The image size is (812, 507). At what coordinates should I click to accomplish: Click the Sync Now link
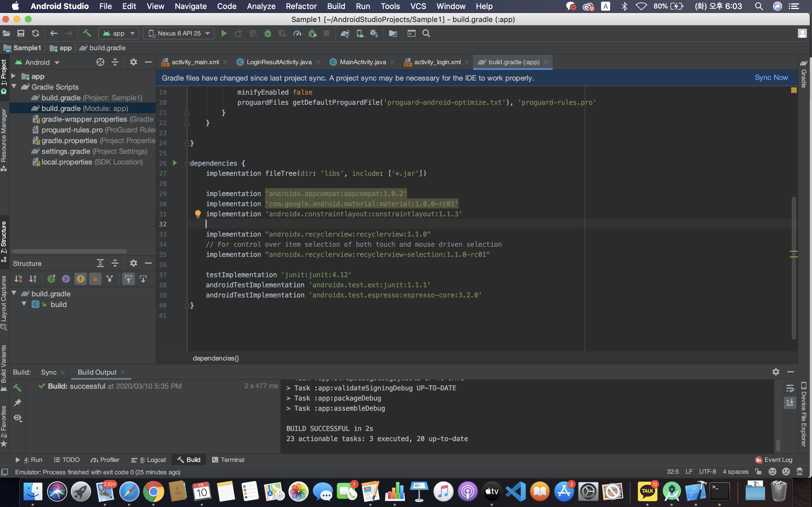pyautogui.click(x=771, y=77)
